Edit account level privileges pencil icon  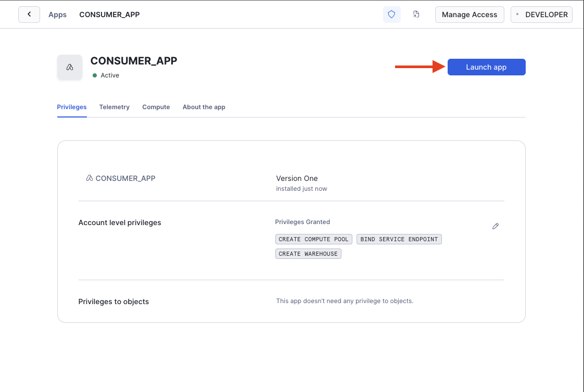[x=496, y=226]
